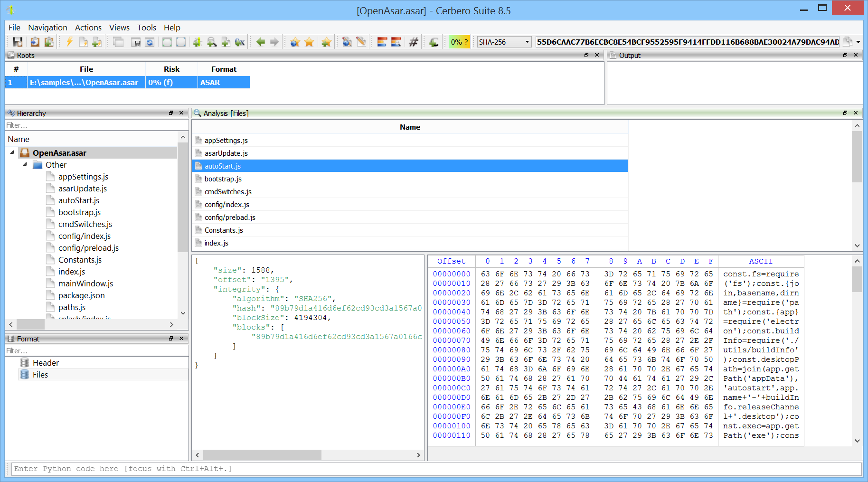Click the green curved arrow icon

434,42
